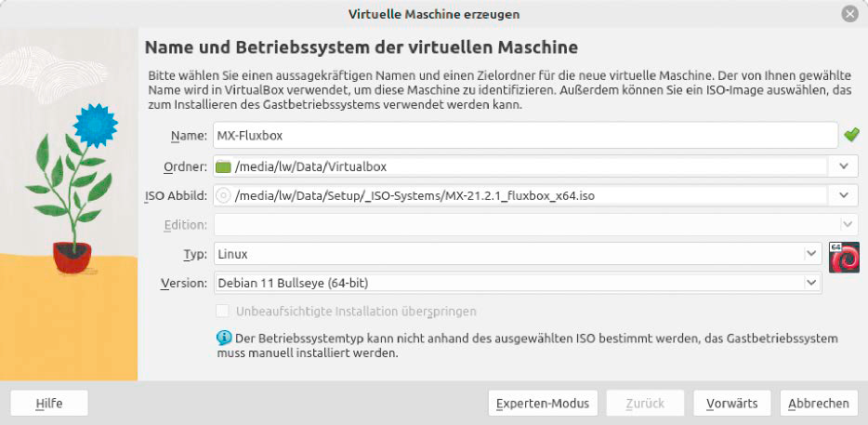Image resolution: width=868 pixels, height=425 pixels.
Task: Click the Ordner path /media/lw/Data/Virtualbox
Action: [x=310, y=166]
